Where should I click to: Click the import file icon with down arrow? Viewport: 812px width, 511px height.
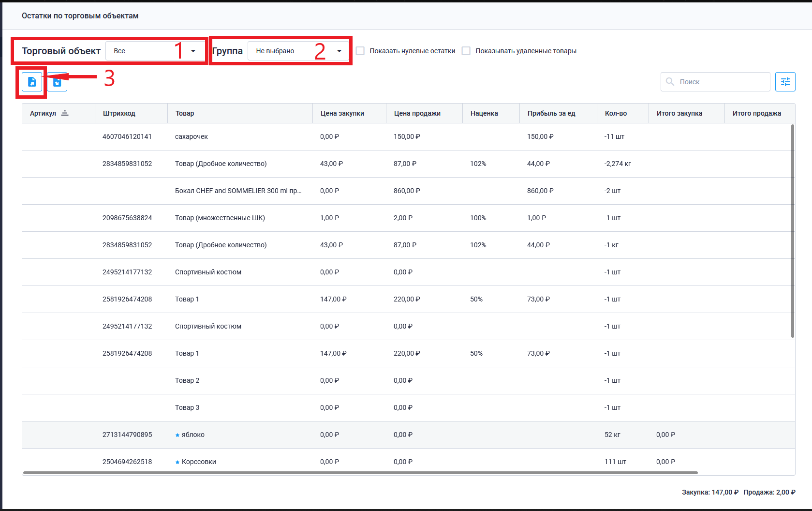[x=57, y=82]
